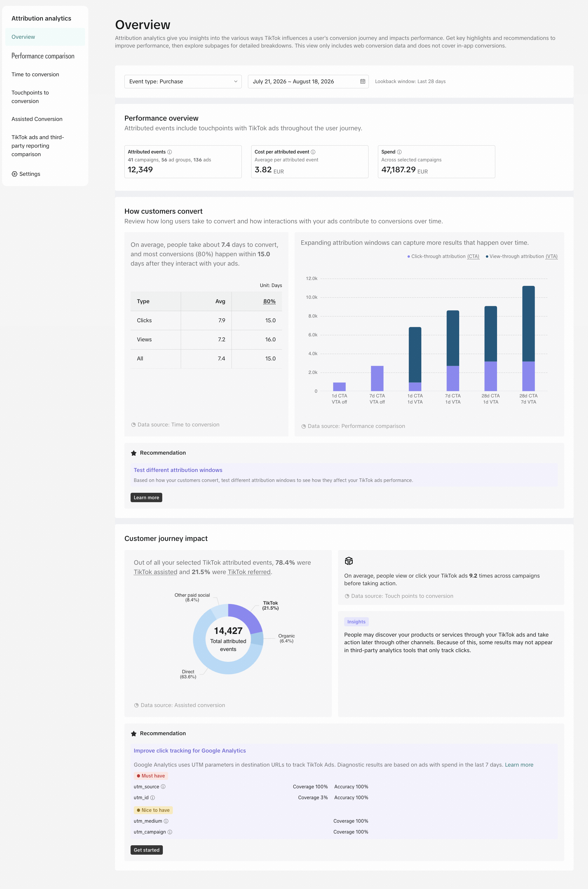Click the (CTA) abbreviation in legend
The width and height of the screenshot is (588, 889).
point(473,256)
